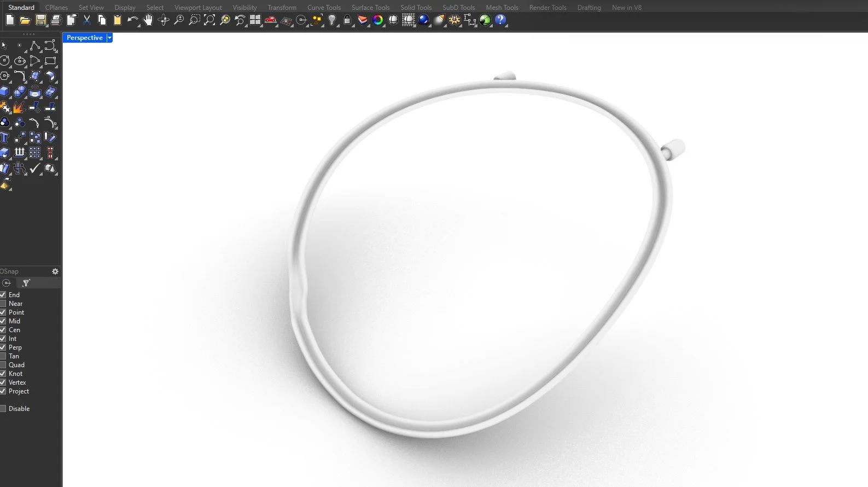Switch to the Set View toolbar tab
This screenshot has width=868, height=487.
point(91,8)
